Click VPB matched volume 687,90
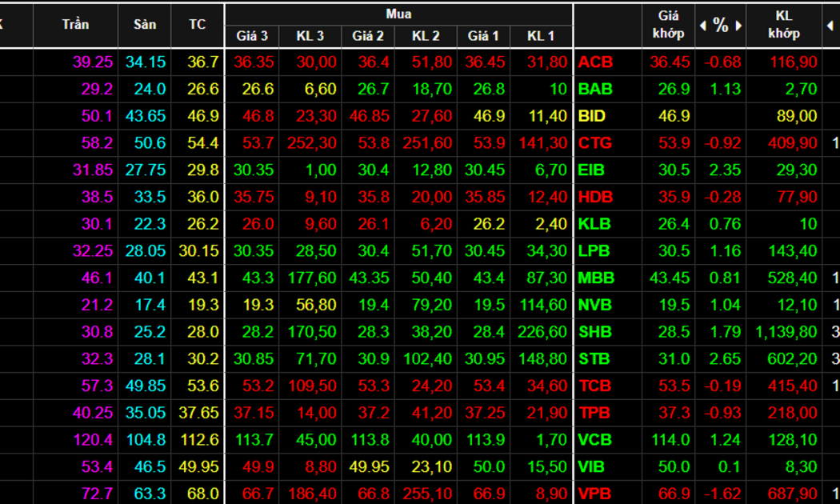 click(792, 494)
